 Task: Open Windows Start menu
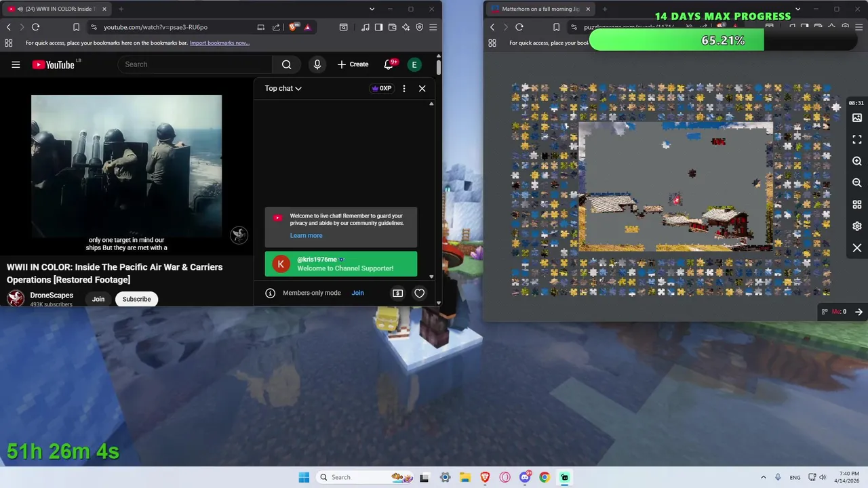(x=304, y=477)
